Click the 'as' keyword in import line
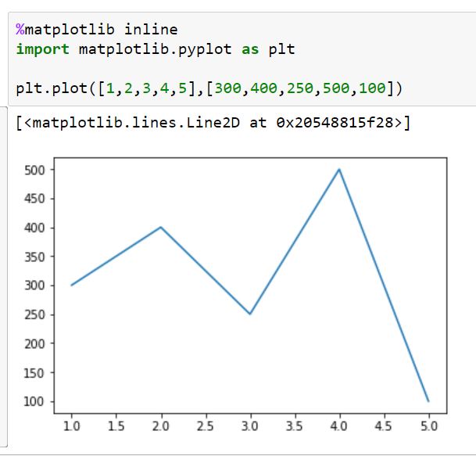Screen dimensions: 476x456 point(250,49)
